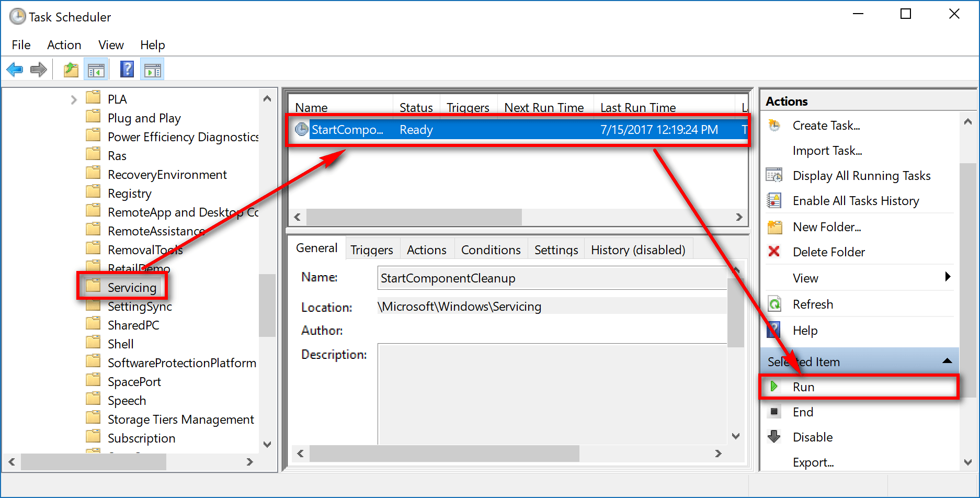Open Help via the question mark toolbar icon
Viewport: 980px width, 498px height.
pos(127,69)
